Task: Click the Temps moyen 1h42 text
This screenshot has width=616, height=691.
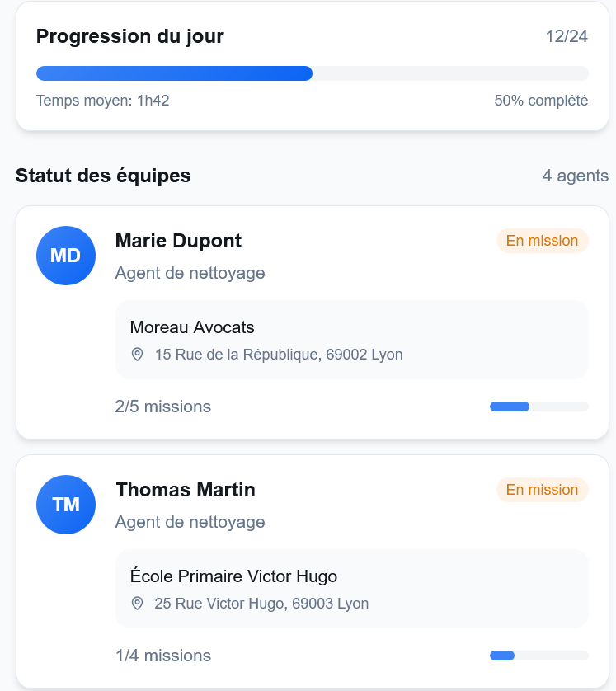Action: (x=103, y=101)
